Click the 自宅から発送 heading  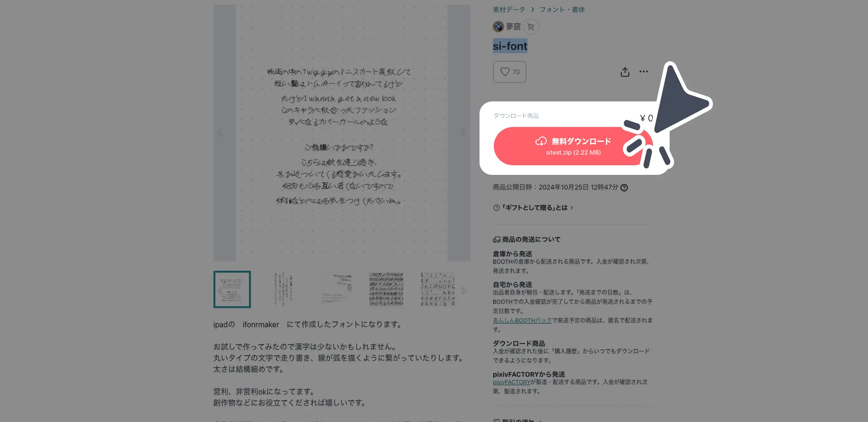pyautogui.click(x=512, y=285)
